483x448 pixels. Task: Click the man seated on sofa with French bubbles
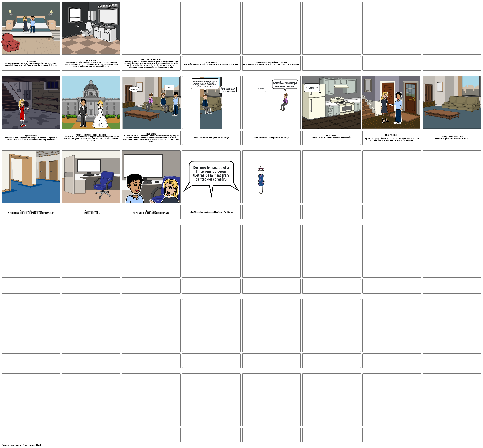pyautogui.click(x=206, y=104)
